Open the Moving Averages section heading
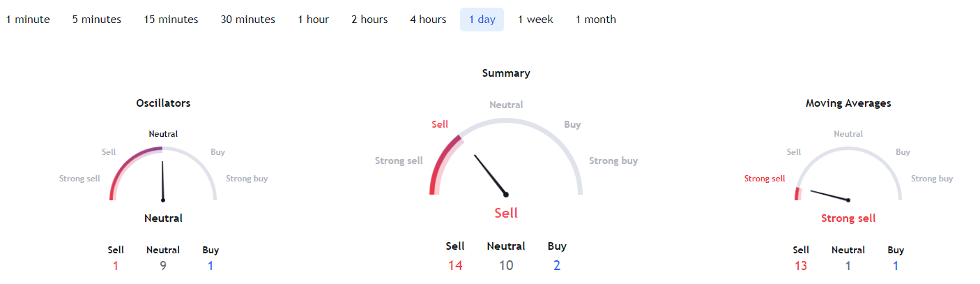This screenshot has height=284, width=980. (x=848, y=103)
